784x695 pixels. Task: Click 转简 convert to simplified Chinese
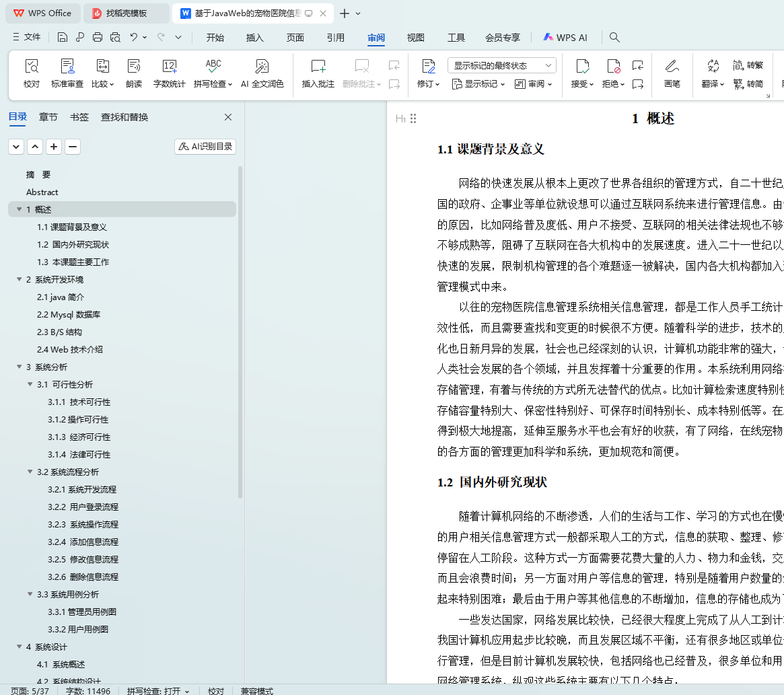[x=748, y=83]
